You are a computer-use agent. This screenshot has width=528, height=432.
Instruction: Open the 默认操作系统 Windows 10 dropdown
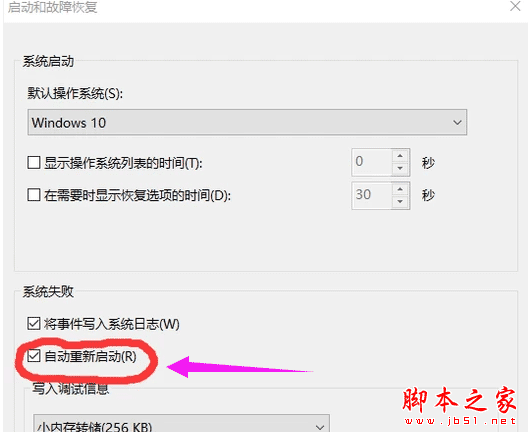point(247,122)
